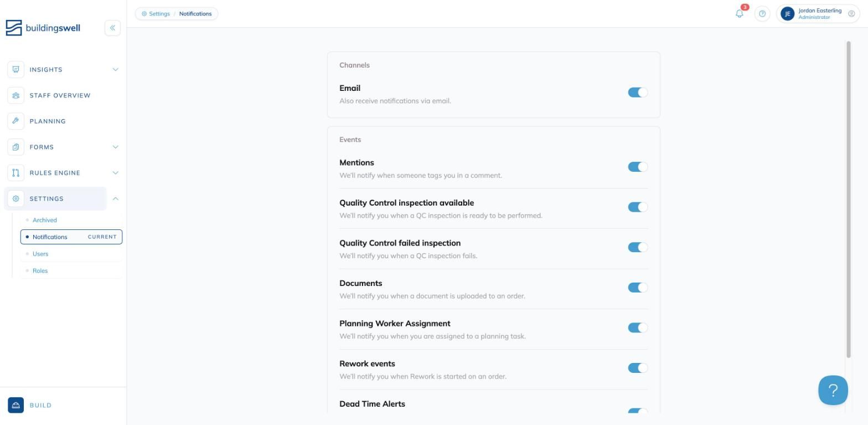Collapse the sidebar with double-chevron button
The height and width of the screenshot is (425, 868).
112,28
